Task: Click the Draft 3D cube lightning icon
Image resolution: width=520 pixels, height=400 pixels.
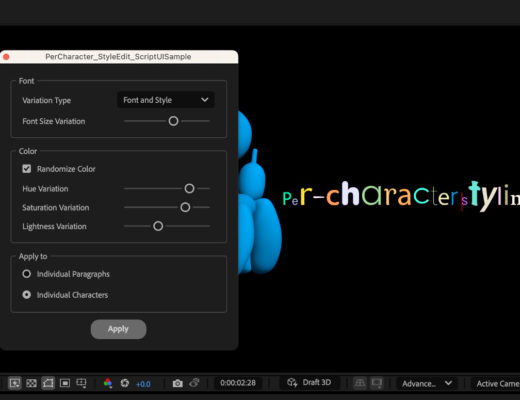Action: pos(292,382)
